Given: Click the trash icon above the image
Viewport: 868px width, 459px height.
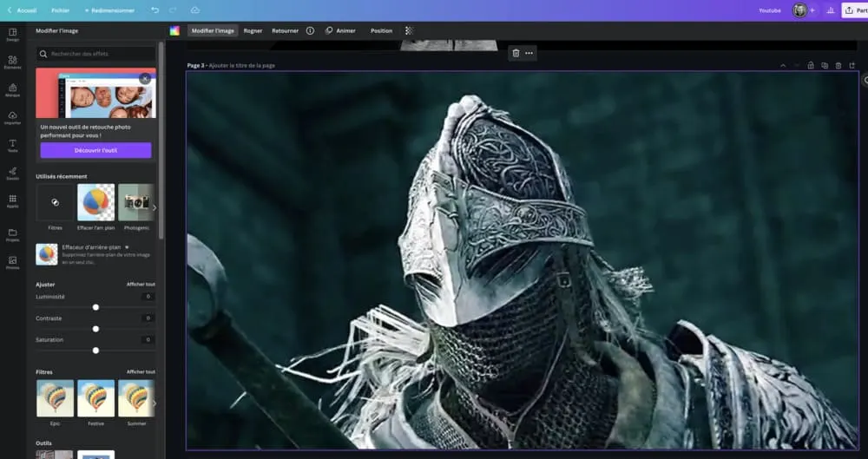Looking at the screenshot, I should tap(516, 53).
